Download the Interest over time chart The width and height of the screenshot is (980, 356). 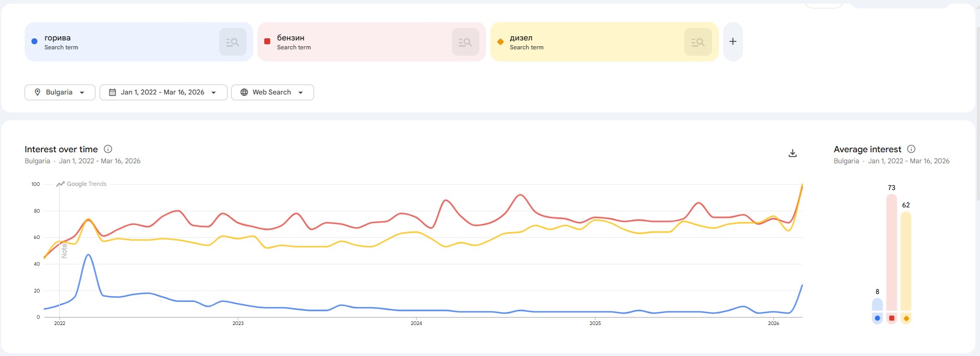(792, 153)
